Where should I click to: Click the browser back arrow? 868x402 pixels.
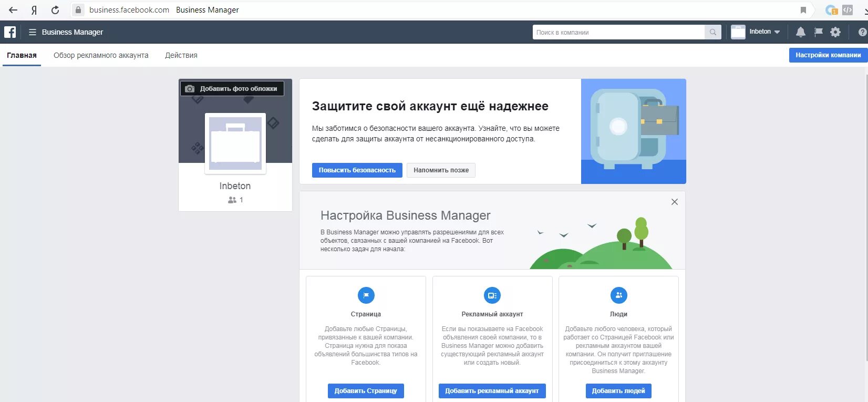13,10
